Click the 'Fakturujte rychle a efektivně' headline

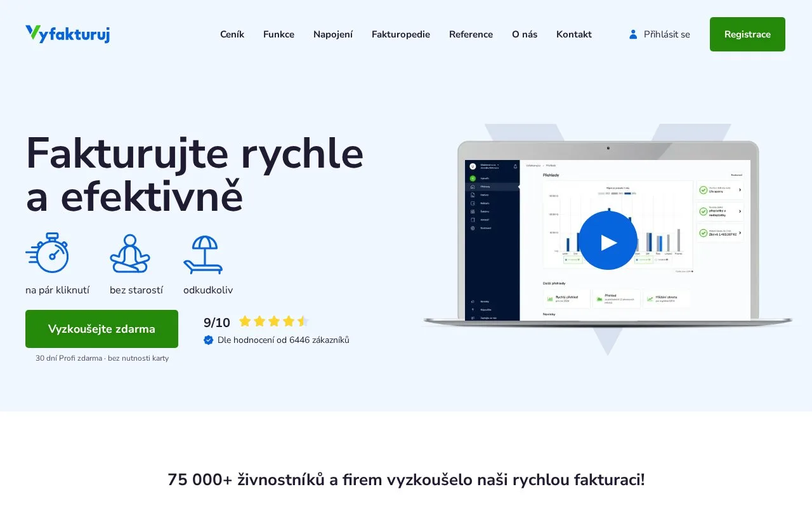(195, 175)
